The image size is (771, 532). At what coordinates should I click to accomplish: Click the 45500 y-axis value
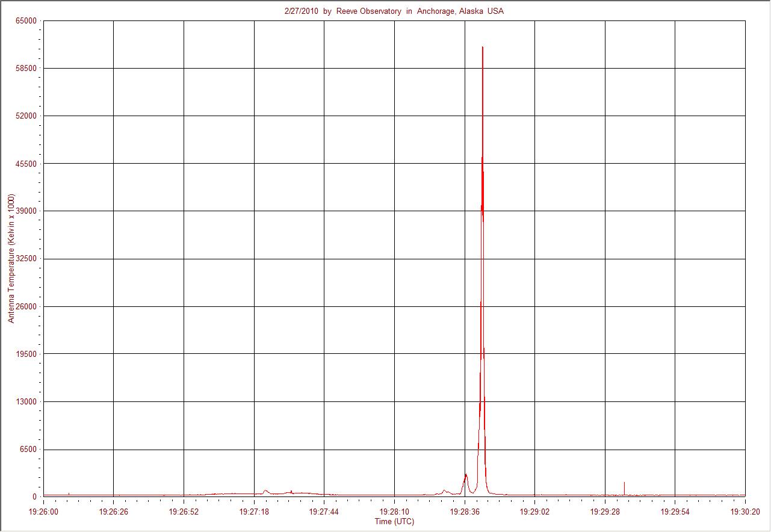[x=27, y=163]
